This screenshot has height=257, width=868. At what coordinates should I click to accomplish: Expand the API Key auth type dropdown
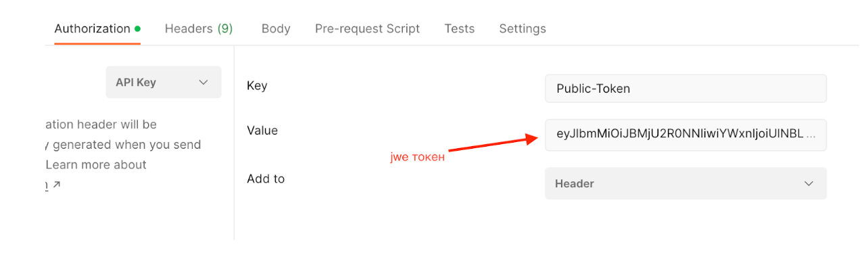click(x=164, y=83)
